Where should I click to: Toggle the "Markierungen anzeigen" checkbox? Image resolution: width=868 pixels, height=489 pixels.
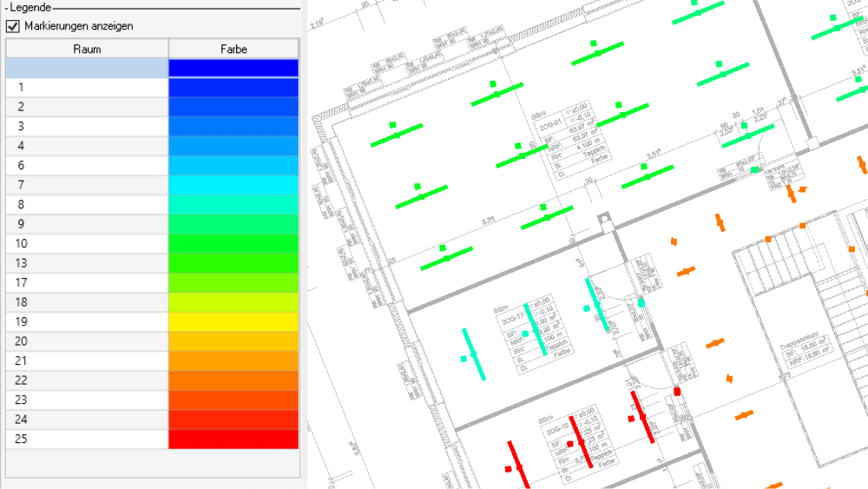pos(13,26)
